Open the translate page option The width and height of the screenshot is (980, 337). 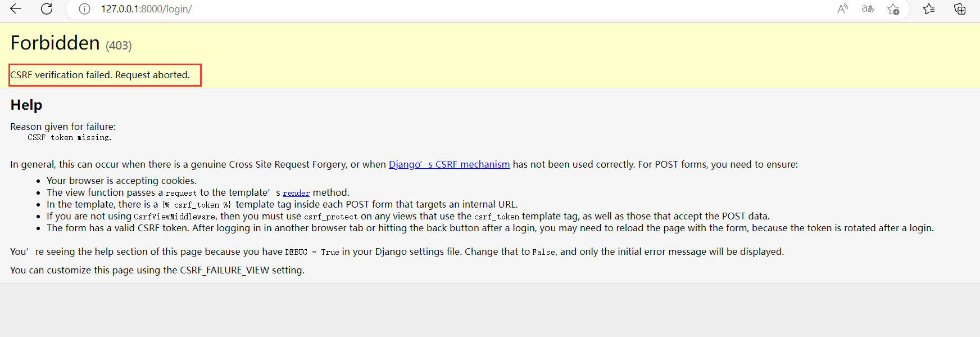[x=868, y=9]
